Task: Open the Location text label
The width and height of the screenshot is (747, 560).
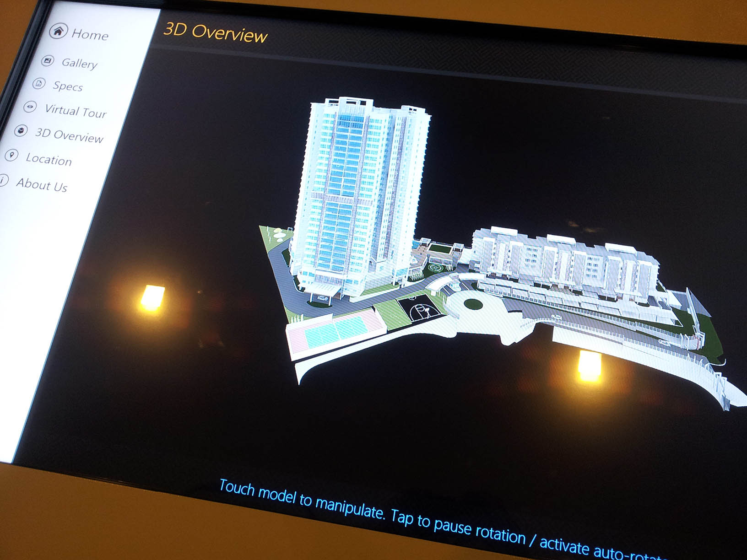Action: [49, 160]
